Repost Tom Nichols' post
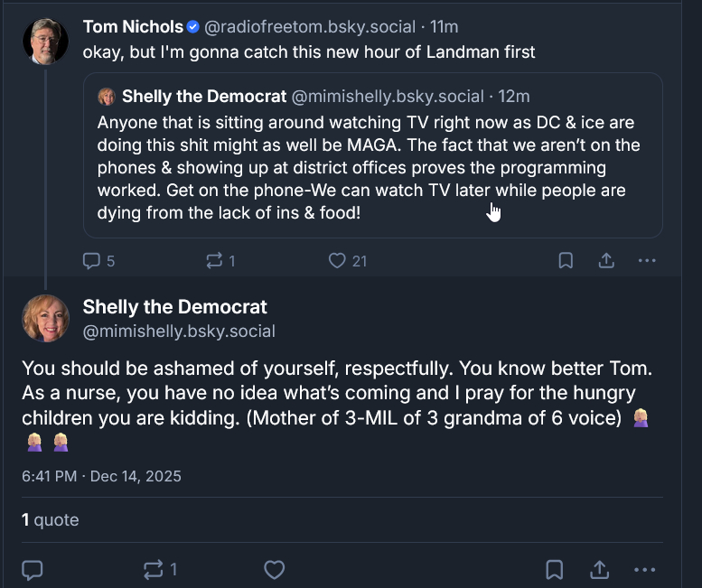 tap(213, 261)
